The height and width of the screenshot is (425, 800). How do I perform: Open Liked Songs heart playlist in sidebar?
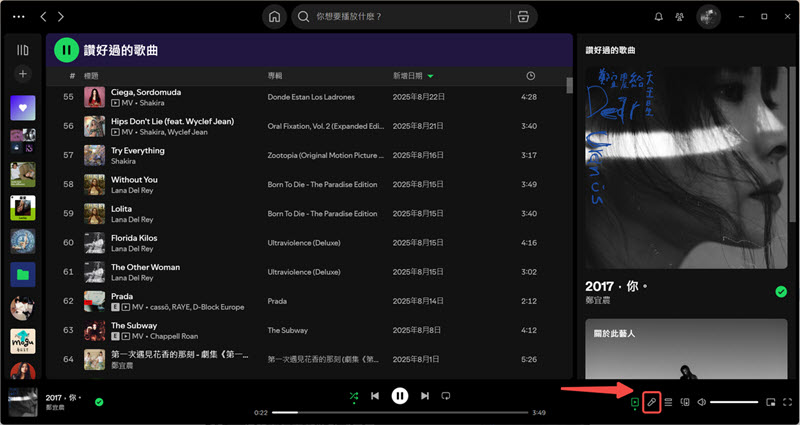click(x=23, y=108)
